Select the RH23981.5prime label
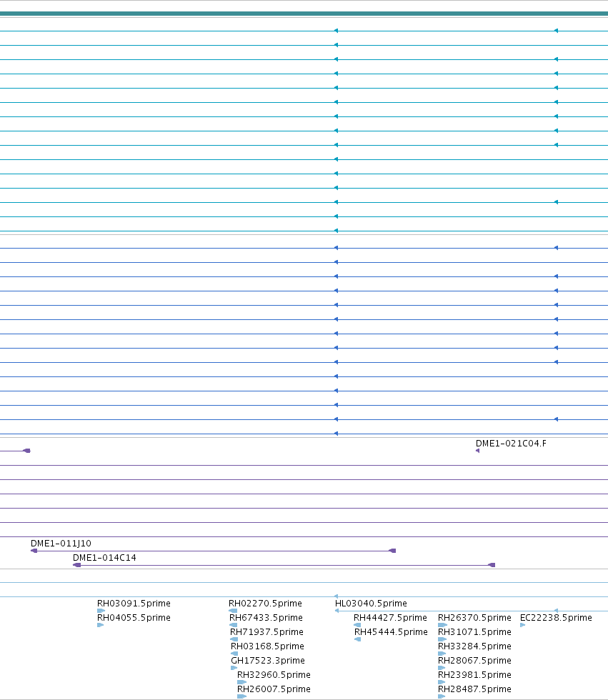The width and height of the screenshot is (608, 700). (474, 674)
